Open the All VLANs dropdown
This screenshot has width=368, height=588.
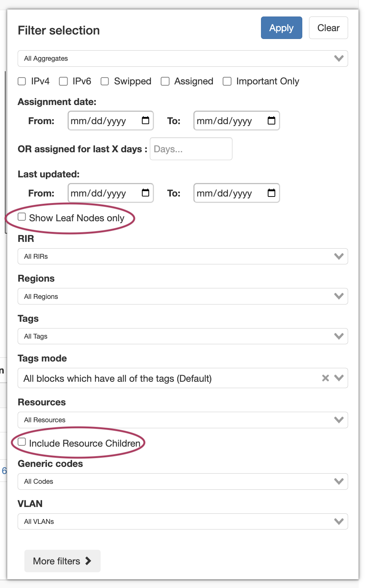[x=182, y=521]
